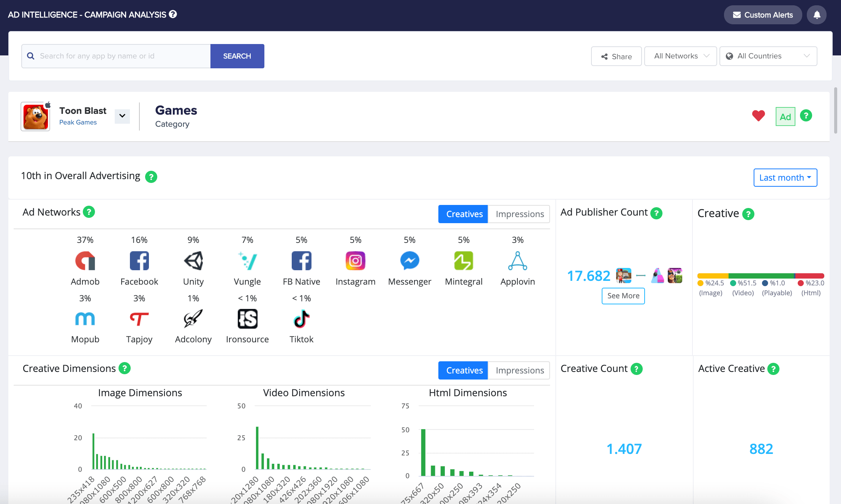This screenshot has height=504, width=841.
Task: Switch Ad Networks to Creatives view
Action: click(463, 214)
